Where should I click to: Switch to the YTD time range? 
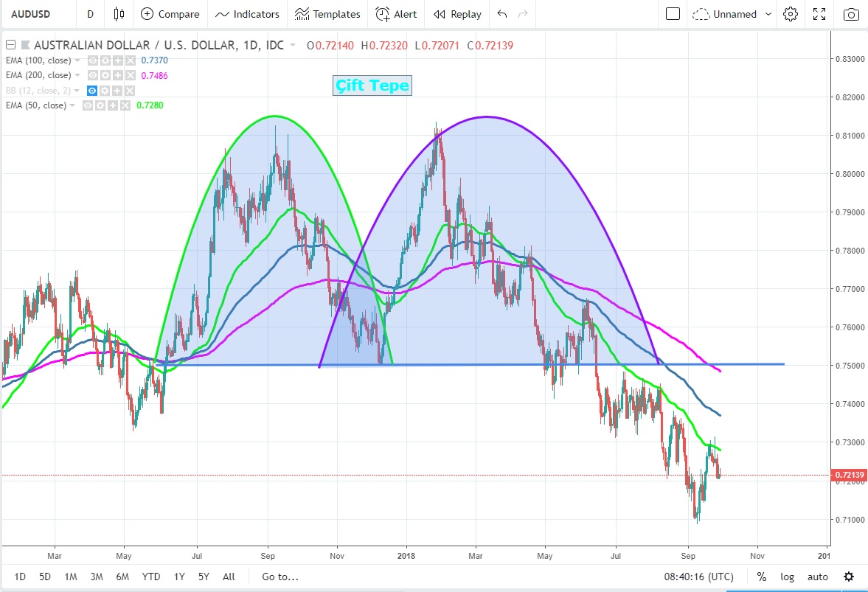pyautogui.click(x=151, y=577)
